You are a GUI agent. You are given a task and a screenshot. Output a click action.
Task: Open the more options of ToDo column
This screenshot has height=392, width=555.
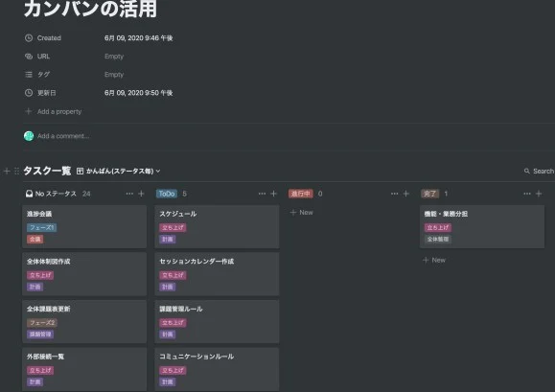262,194
